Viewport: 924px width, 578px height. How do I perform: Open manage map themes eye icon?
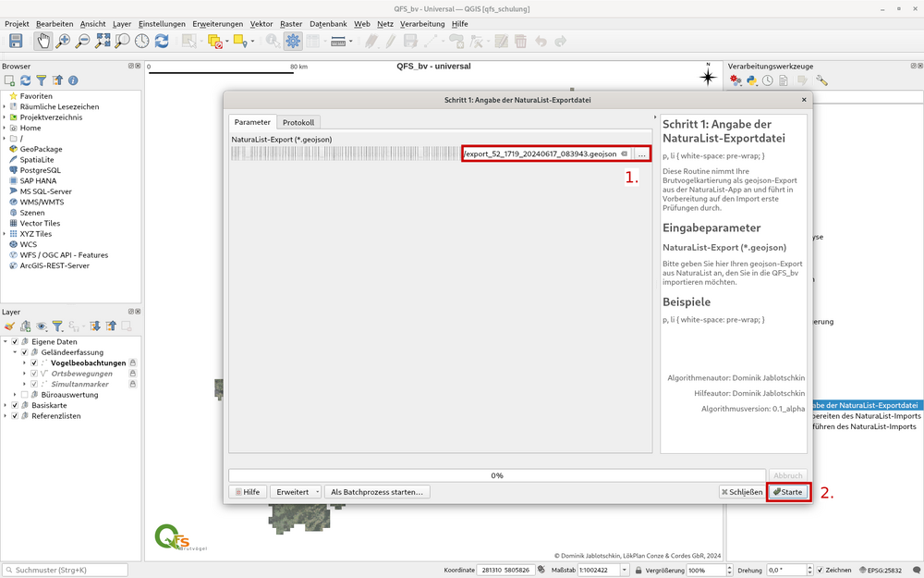42,326
